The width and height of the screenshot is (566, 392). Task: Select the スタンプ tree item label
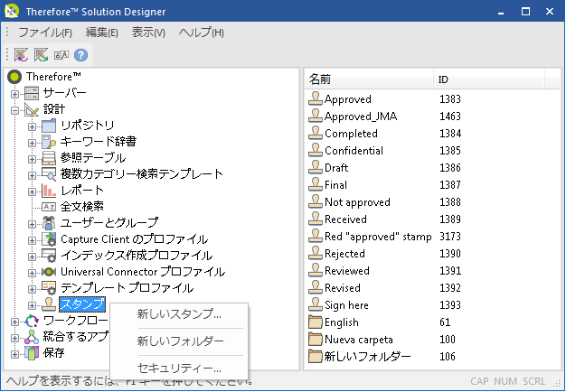click(x=82, y=304)
